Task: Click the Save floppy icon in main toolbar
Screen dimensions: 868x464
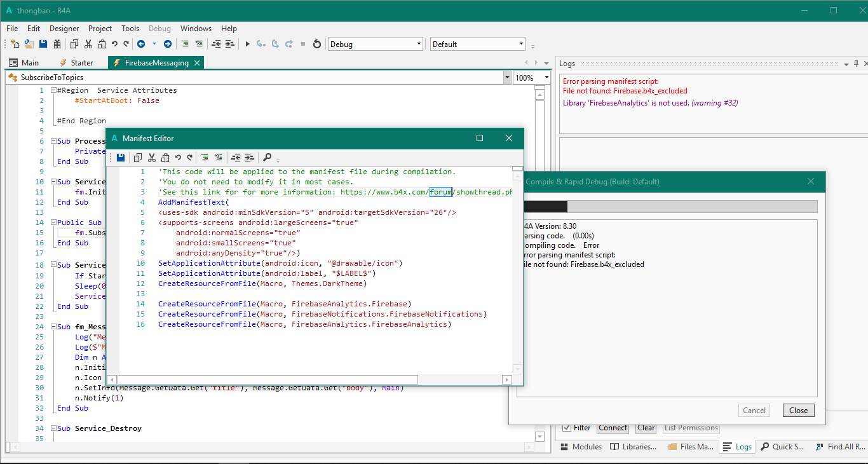Action: 43,44
